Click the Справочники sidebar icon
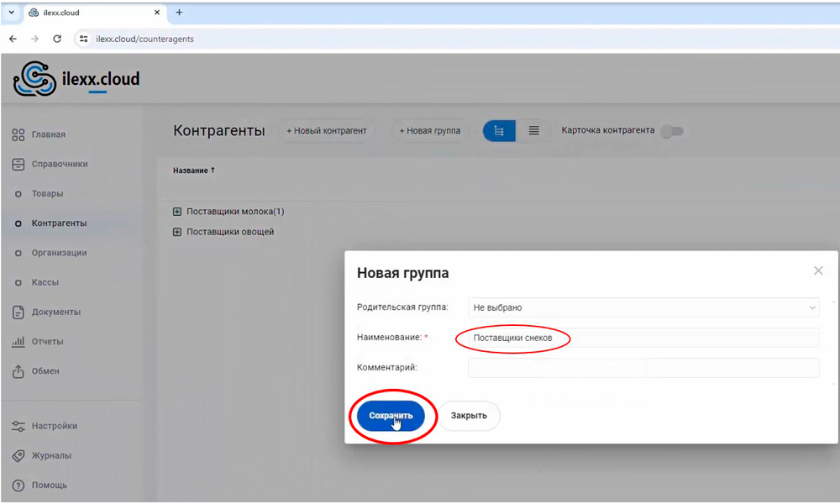Screen dimensions: 840x504 18,164
